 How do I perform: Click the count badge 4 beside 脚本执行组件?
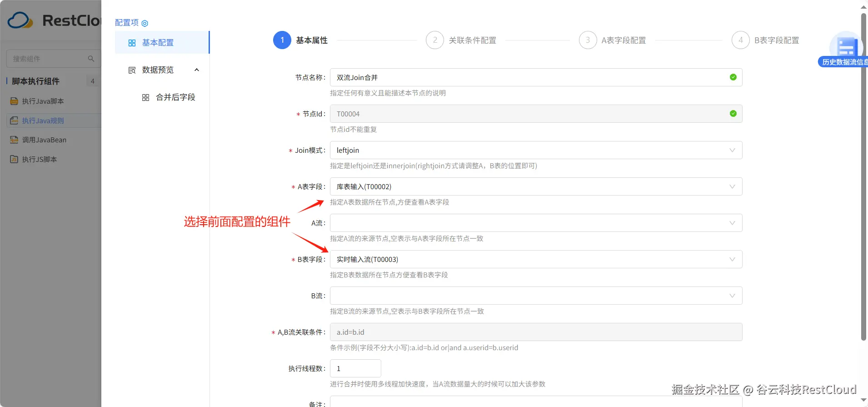tap(93, 81)
